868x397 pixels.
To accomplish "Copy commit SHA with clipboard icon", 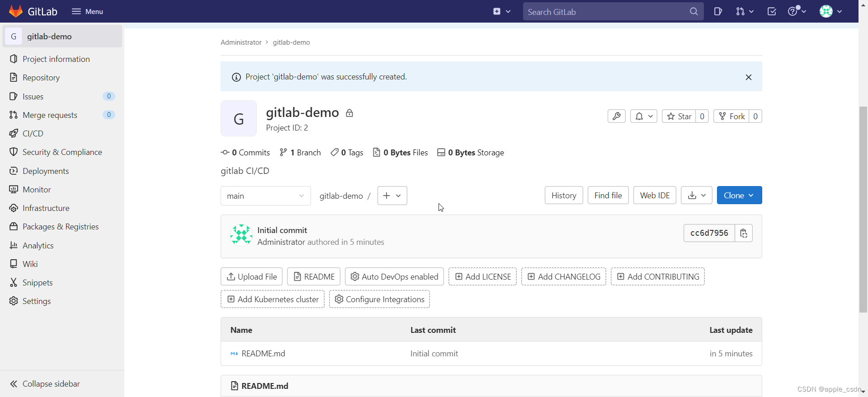I will tap(744, 233).
